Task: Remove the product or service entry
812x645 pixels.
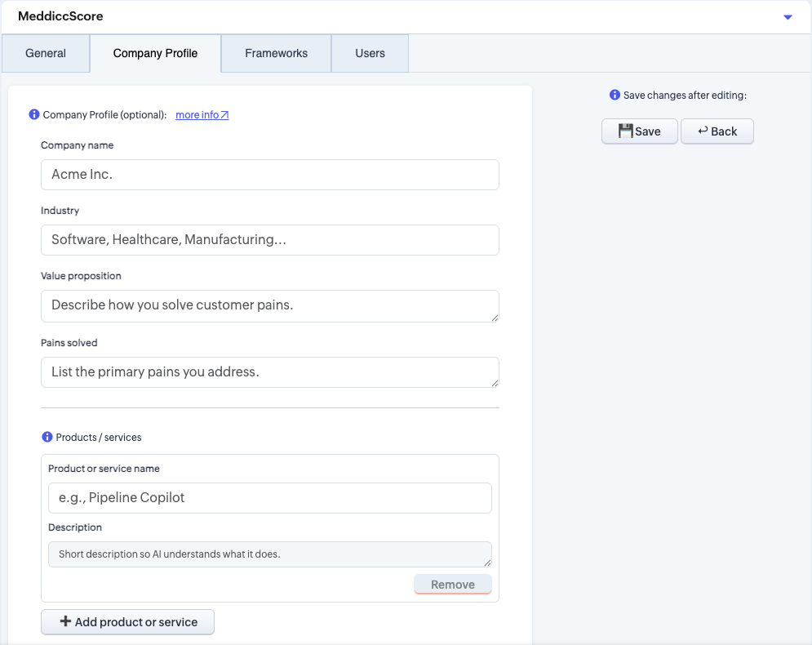Action: (x=452, y=585)
